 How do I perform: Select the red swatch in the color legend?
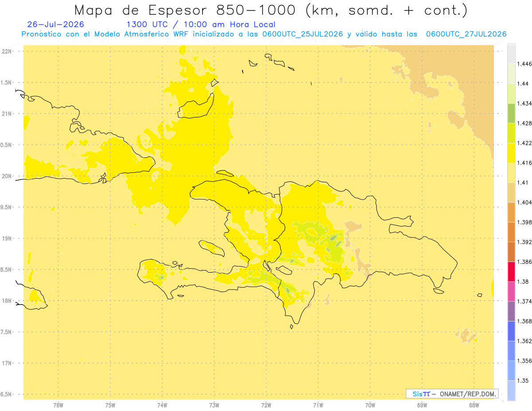[x=511, y=271]
